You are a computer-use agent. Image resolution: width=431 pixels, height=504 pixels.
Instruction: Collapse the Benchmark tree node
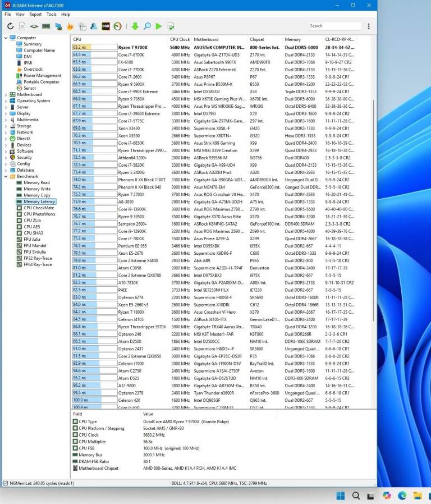click(6, 176)
